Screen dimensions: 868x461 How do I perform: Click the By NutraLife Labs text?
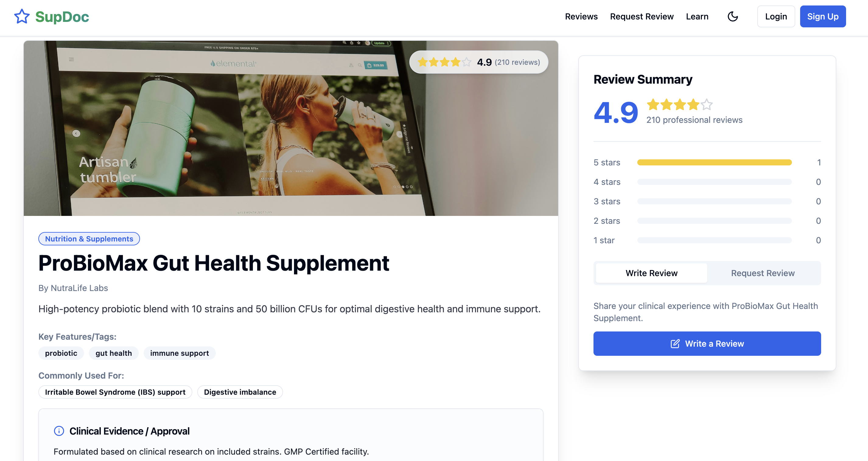point(73,288)
